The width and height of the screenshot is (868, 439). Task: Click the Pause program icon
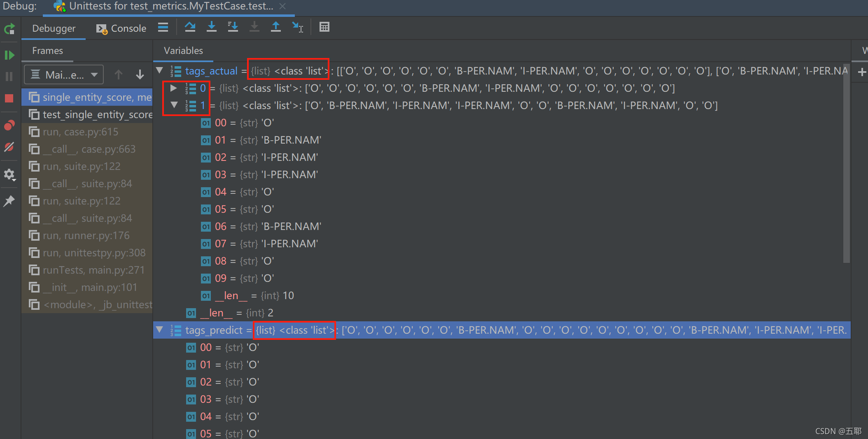click(x=9, y=77)
